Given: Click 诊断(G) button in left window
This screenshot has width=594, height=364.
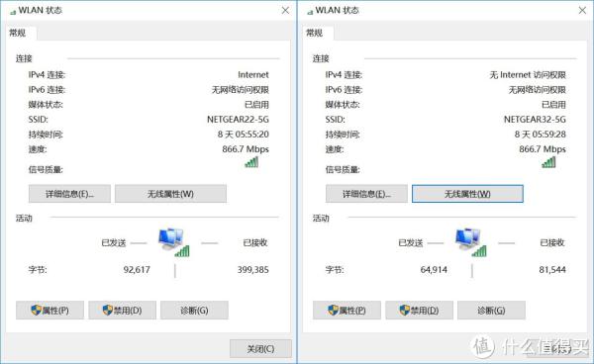Looking at the screenshot, I should [x=194, y=311].
